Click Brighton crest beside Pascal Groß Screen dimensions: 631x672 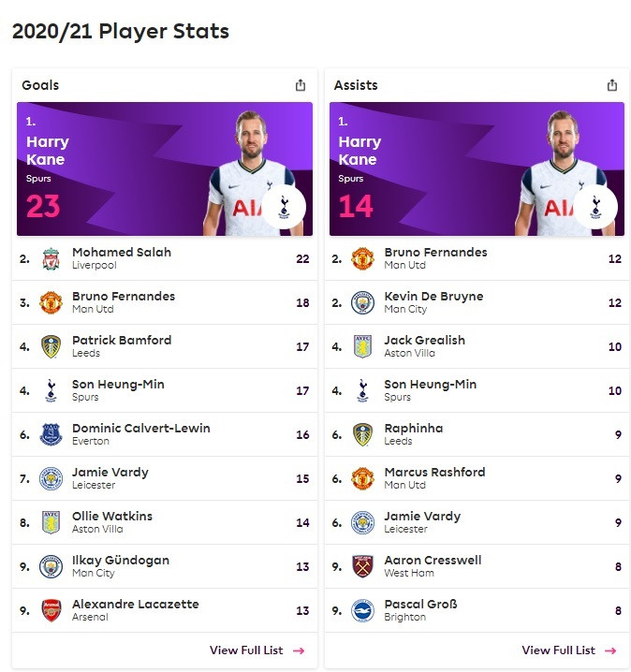362,610
